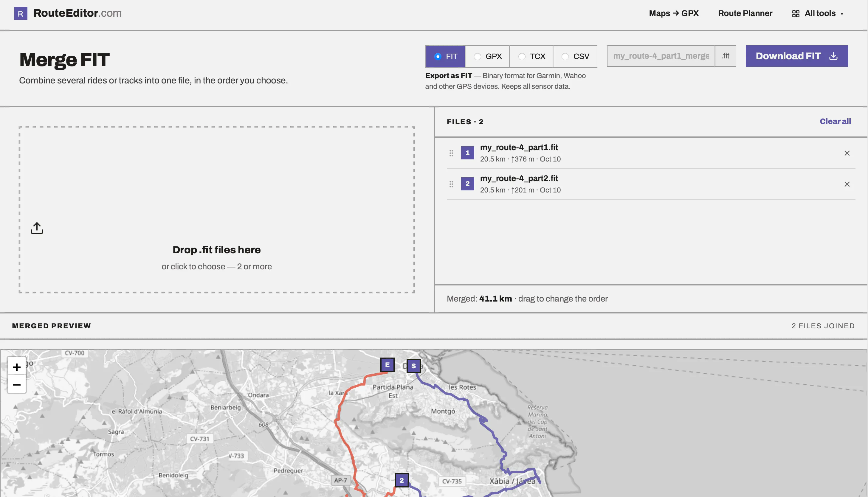868x497 pixels.
Task: Click the Merged 41.1 km total text
Action: pyautogui.click(x=479, y=299)
